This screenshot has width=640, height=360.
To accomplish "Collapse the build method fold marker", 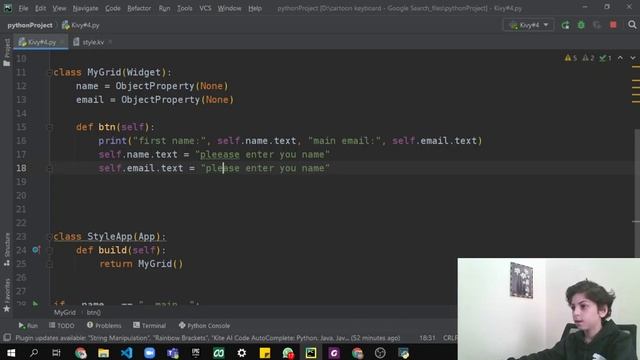I will [50, 250].
